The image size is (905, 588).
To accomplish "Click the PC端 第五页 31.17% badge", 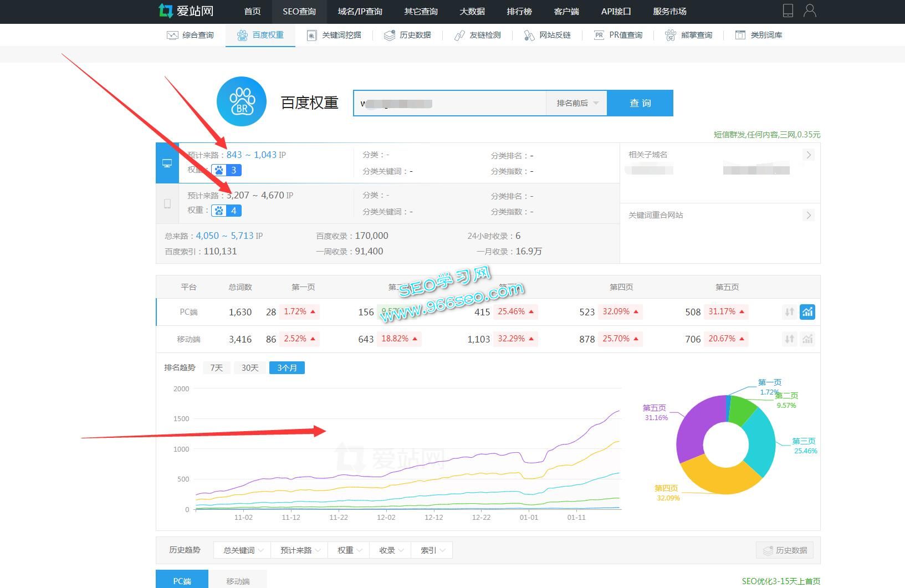I will point(726,312).
